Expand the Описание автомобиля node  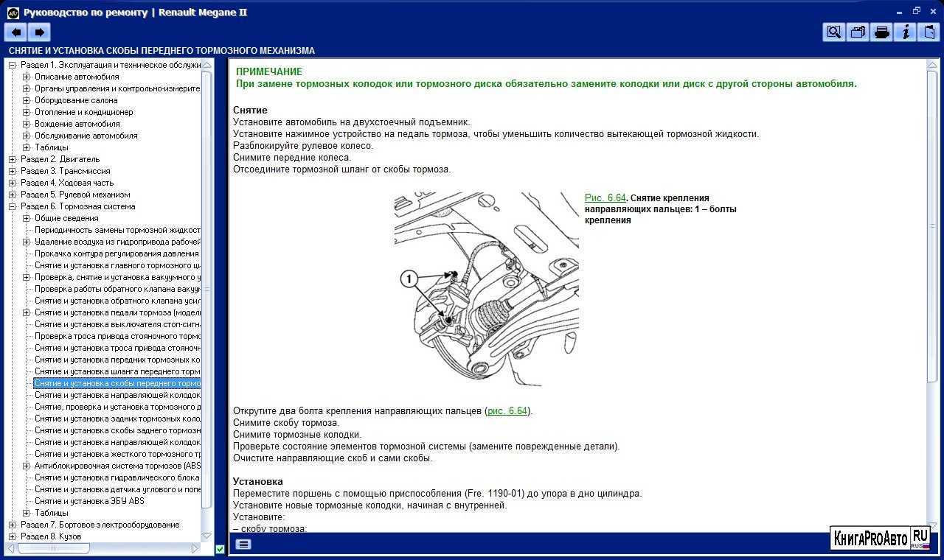27,77
